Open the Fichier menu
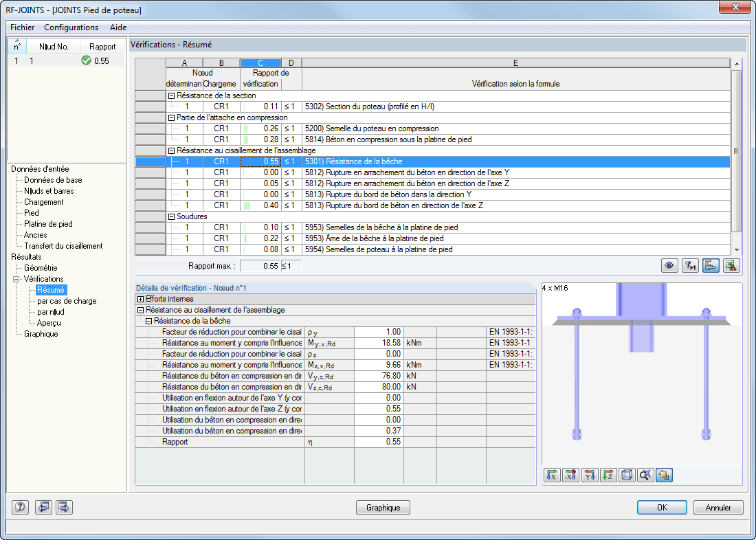This screenshot has height=540, width=756. [x=22, y=27]
